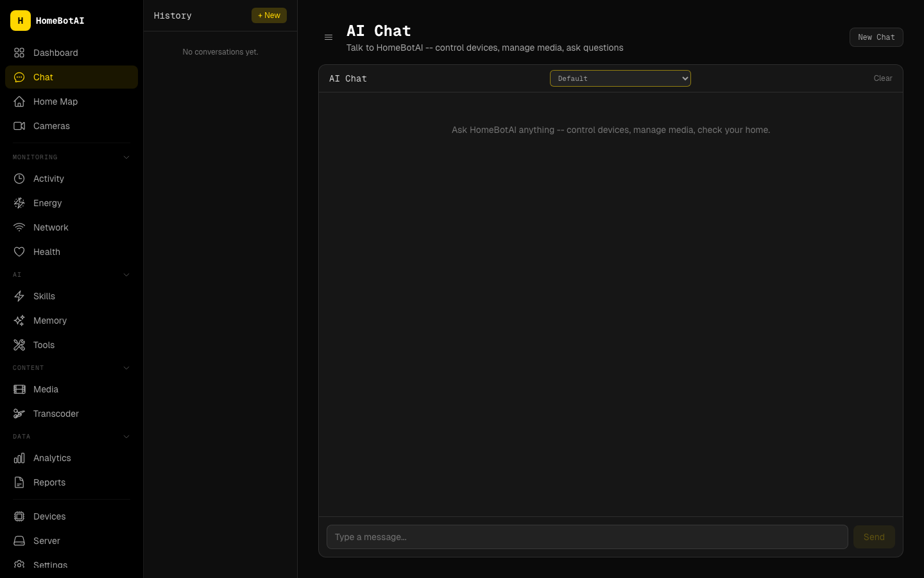Collapse the Data section chevron
The image size is (924, 578).
pos(126,437)
